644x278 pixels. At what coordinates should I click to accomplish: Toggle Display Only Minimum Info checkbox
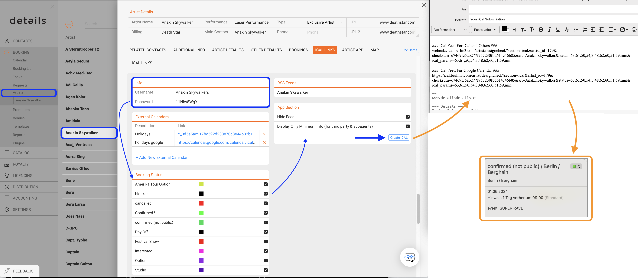408,126
